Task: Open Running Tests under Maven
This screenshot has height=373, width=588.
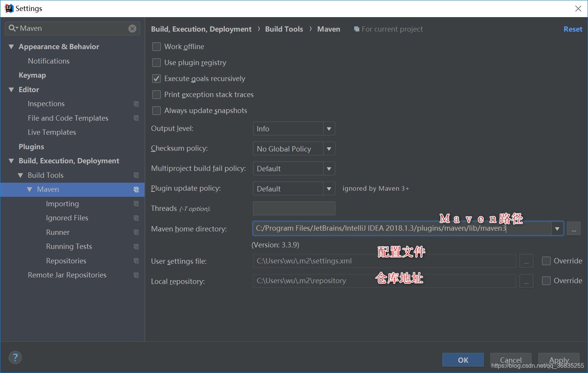Action: pos(69,247)
